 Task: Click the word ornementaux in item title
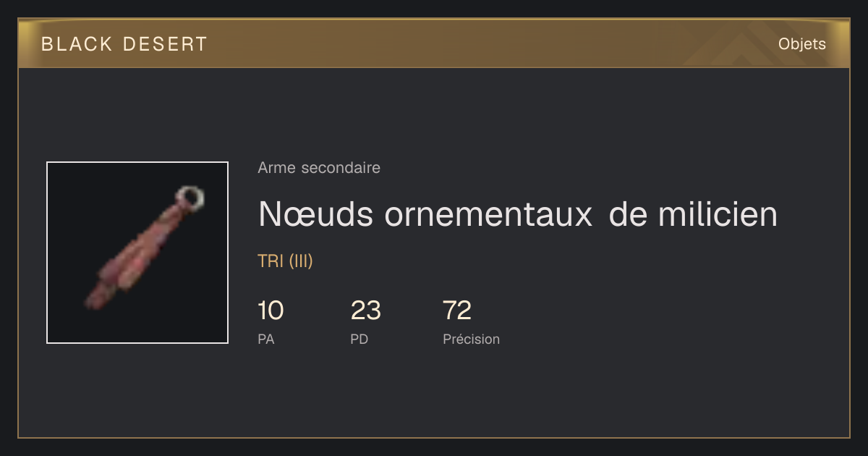(488, 214)
